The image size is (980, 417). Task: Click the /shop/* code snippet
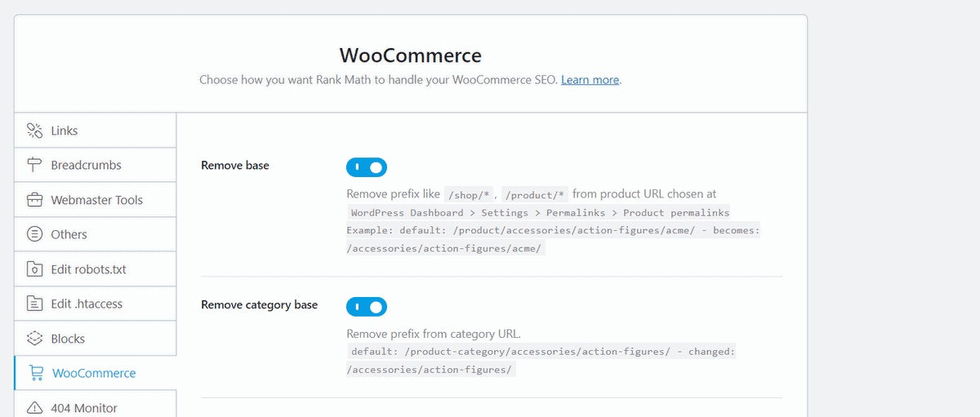tap(469, 194)
